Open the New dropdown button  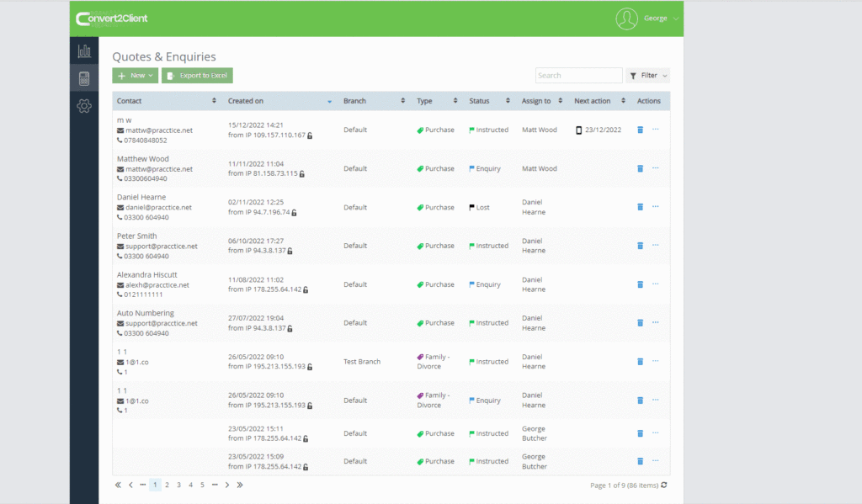[x=136, y=75]
